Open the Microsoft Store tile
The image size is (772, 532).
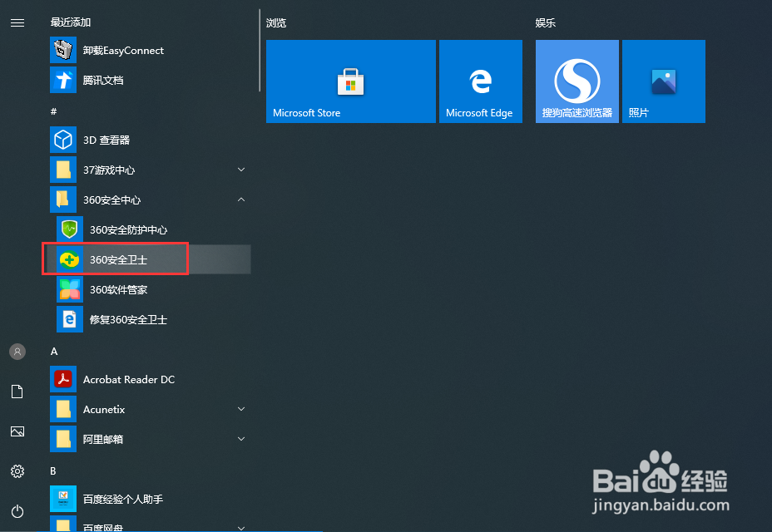coord(350,81)
